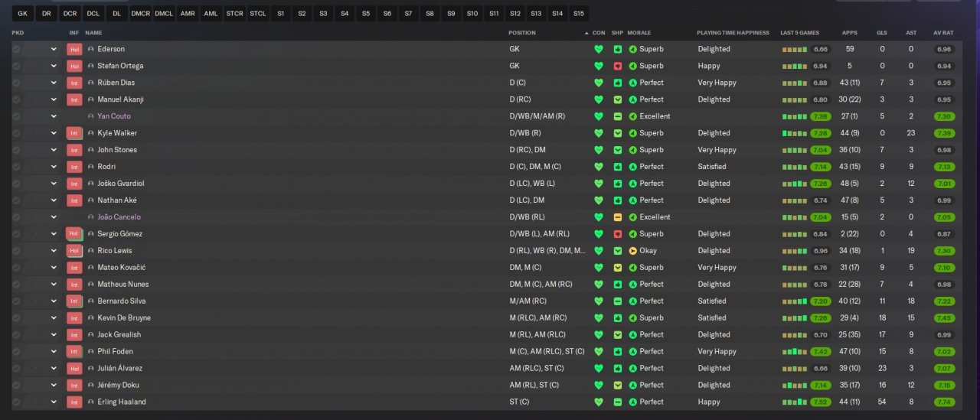Toggle picked checkbox for Nathan Aké

17,200
